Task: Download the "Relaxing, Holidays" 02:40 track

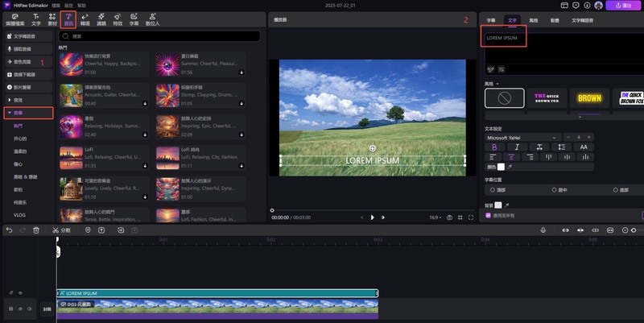Action: (145, 135)
